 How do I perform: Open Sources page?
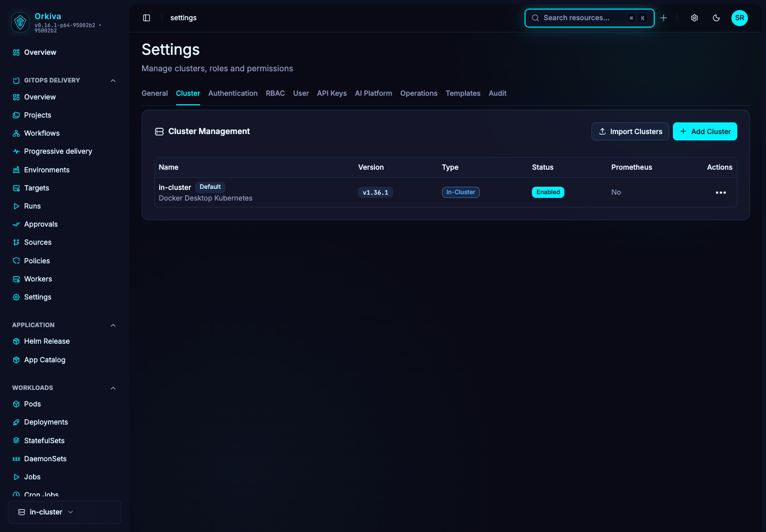coord(64,242)
